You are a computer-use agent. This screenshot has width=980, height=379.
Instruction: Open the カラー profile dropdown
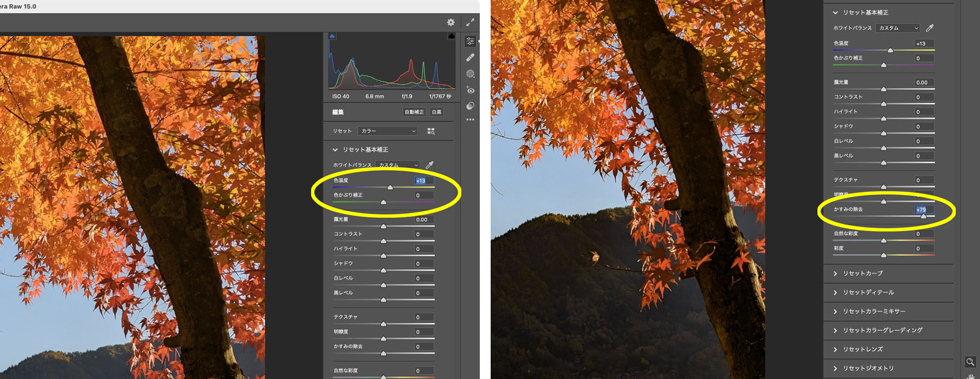pyautogui.click(x=388, y=131)
